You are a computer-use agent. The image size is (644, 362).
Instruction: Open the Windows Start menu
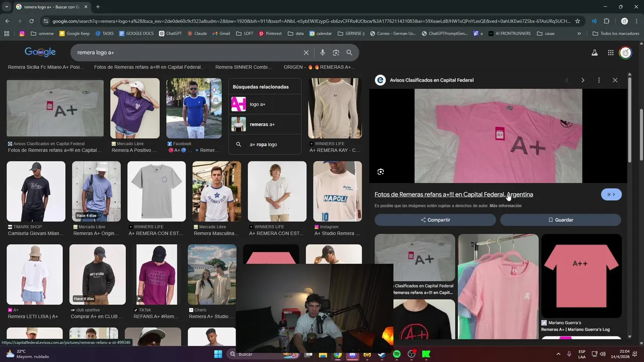(x=218, y=354)
